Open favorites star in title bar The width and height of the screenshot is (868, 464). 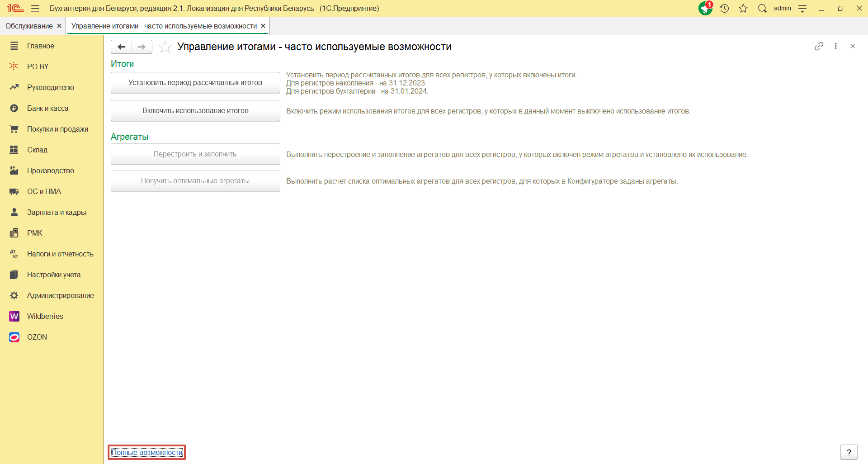point(743,9)
